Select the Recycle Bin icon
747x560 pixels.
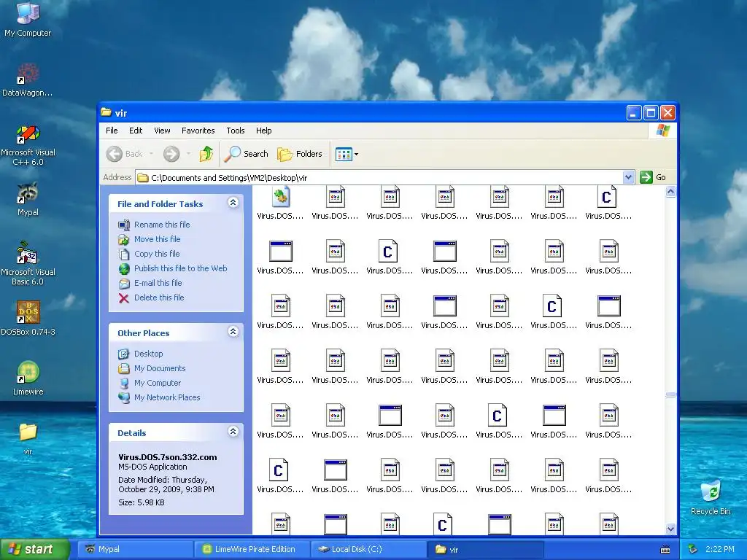pos(711,497)
